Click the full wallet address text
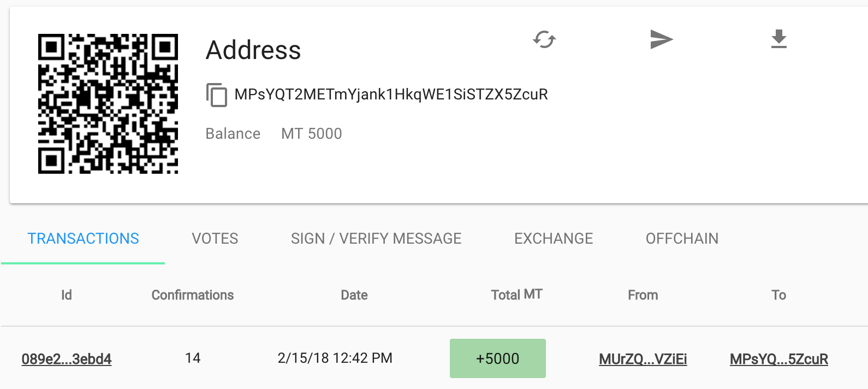Screen dimensions: 868x389 coord(391,95)
